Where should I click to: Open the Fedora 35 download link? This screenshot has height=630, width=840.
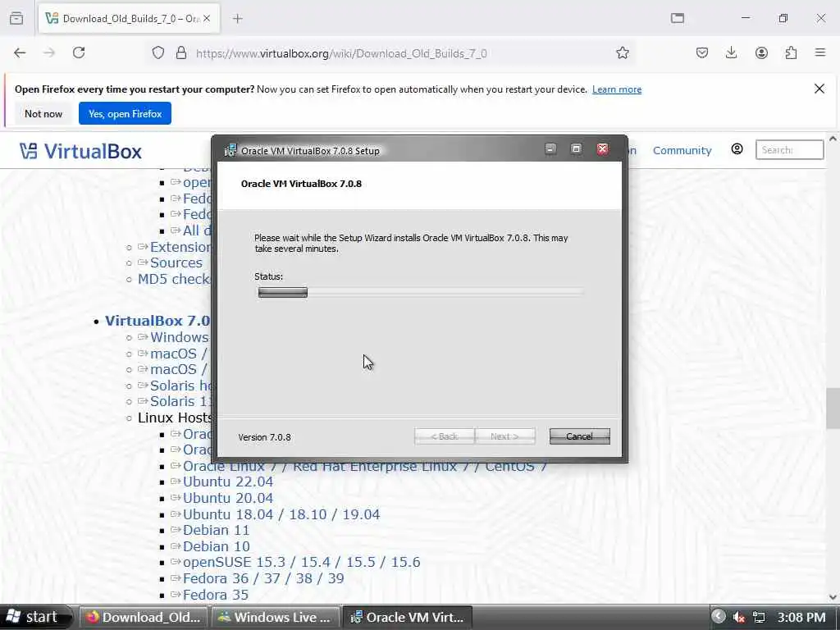(216, 595)
